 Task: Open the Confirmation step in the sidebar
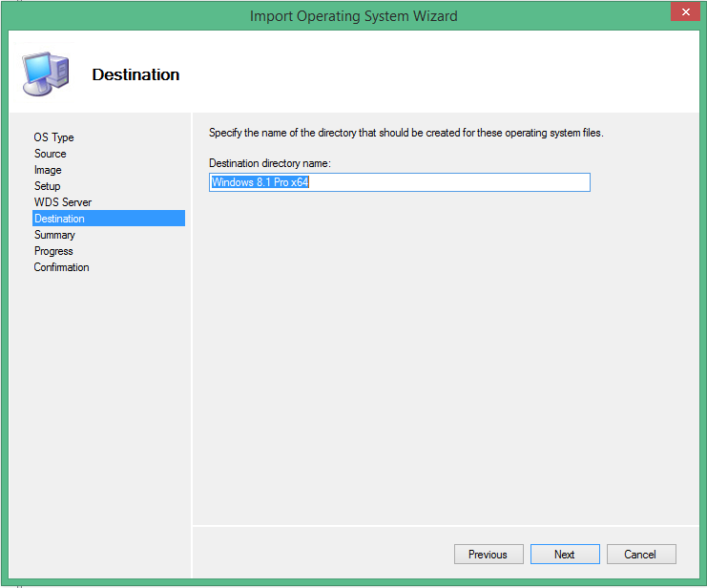(62, 267)
